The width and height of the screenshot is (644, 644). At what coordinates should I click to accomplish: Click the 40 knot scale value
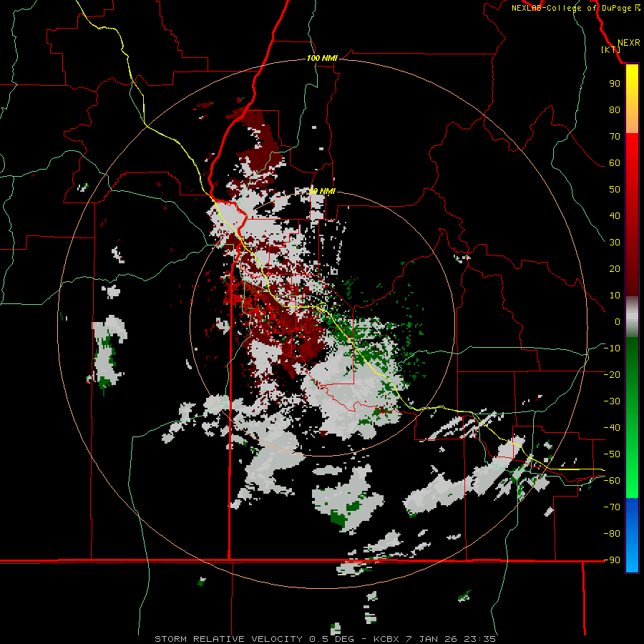(615, 215)
